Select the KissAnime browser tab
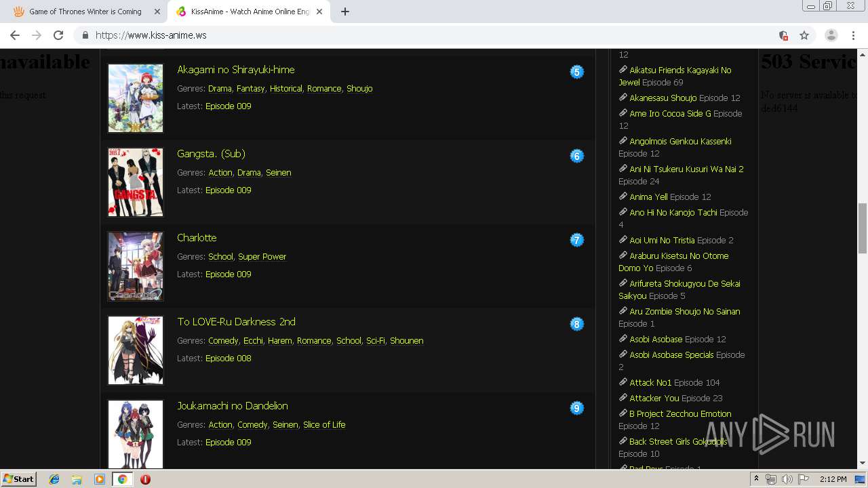The width and height of the screenshot is (868, 488). tap(248, 12)
